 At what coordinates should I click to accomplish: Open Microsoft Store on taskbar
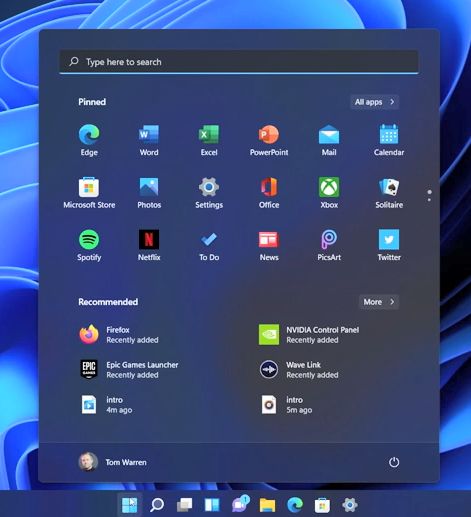322,505
